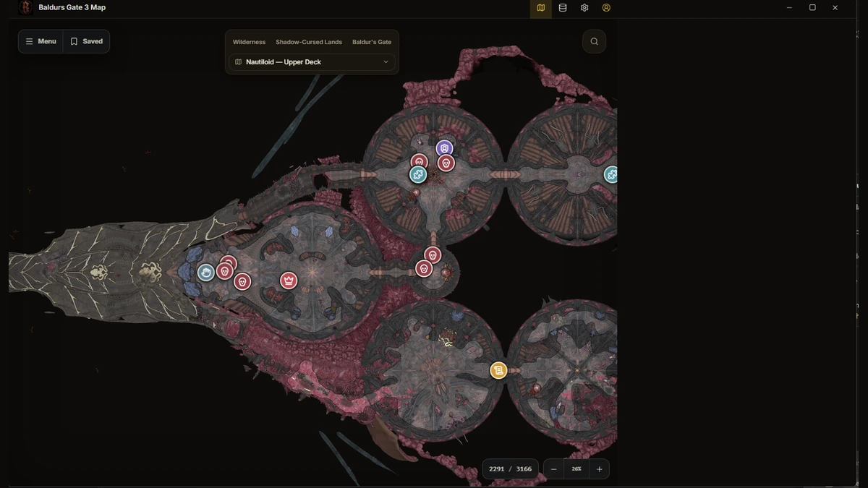Zoom out with the minus button
Image resolution: width=868 pixels, height=488 pixels.
tap(554, 469)
